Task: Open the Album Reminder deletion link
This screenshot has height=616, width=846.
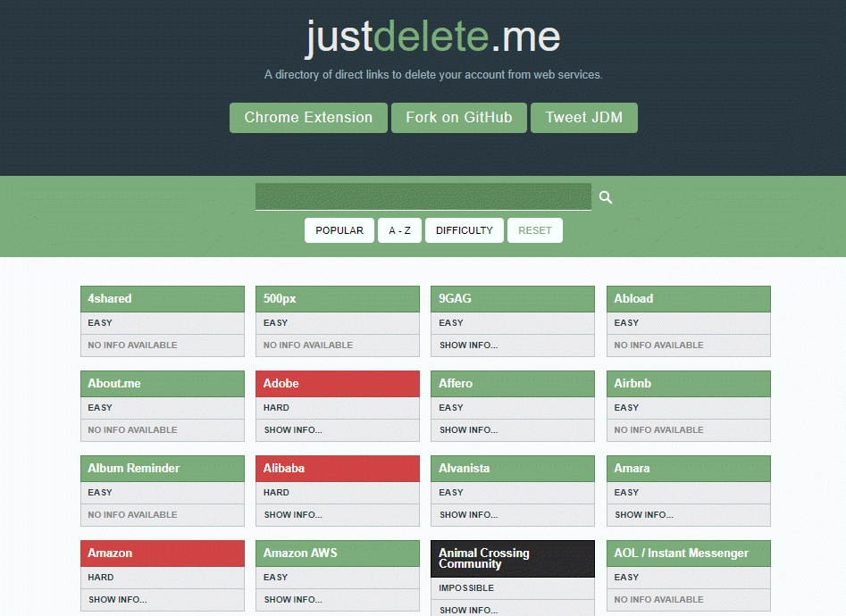Action: point(163,468)
